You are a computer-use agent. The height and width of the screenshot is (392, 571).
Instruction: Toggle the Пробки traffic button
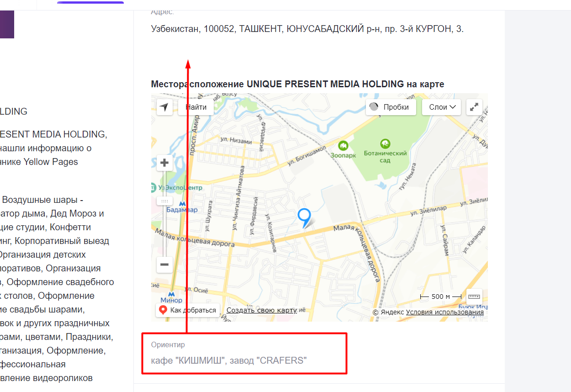391,107
